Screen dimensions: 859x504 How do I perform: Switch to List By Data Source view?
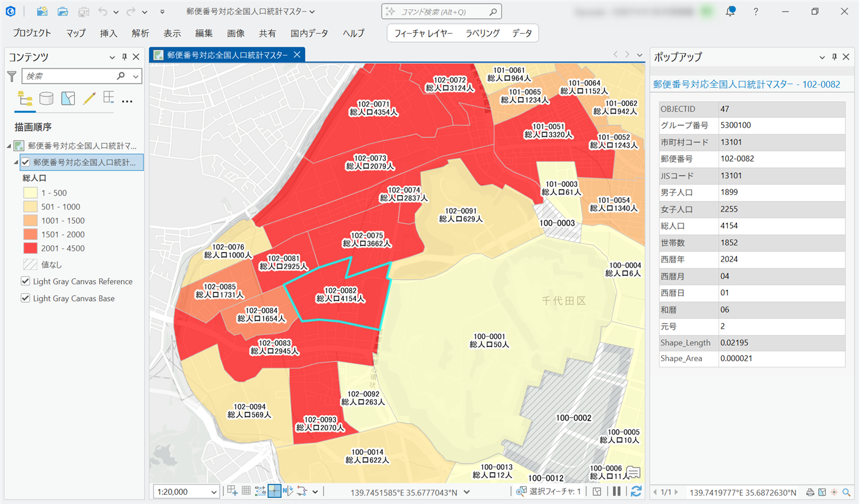pos(46,99)
